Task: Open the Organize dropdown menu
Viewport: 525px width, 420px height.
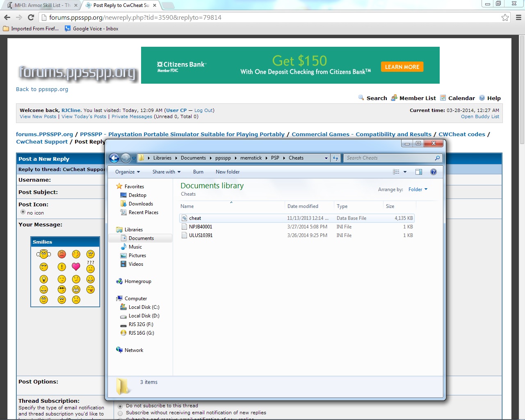Action: (128, 172)
